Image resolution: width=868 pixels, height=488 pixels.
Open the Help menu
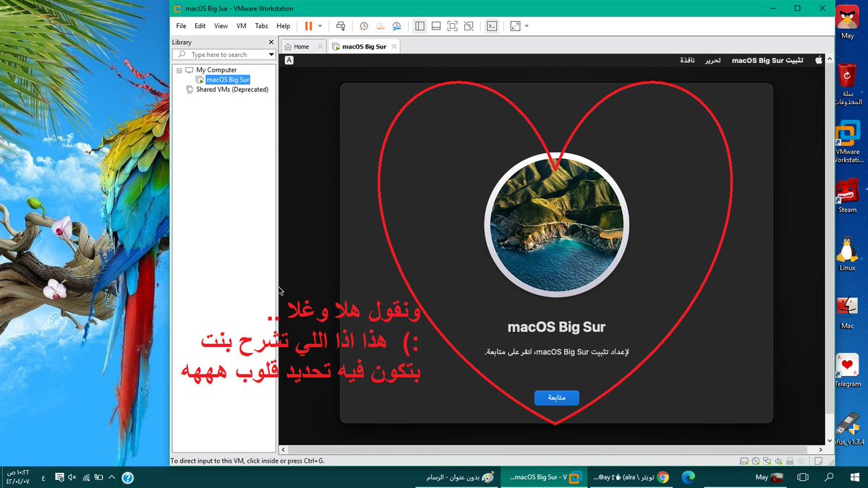tap(283, 26)
